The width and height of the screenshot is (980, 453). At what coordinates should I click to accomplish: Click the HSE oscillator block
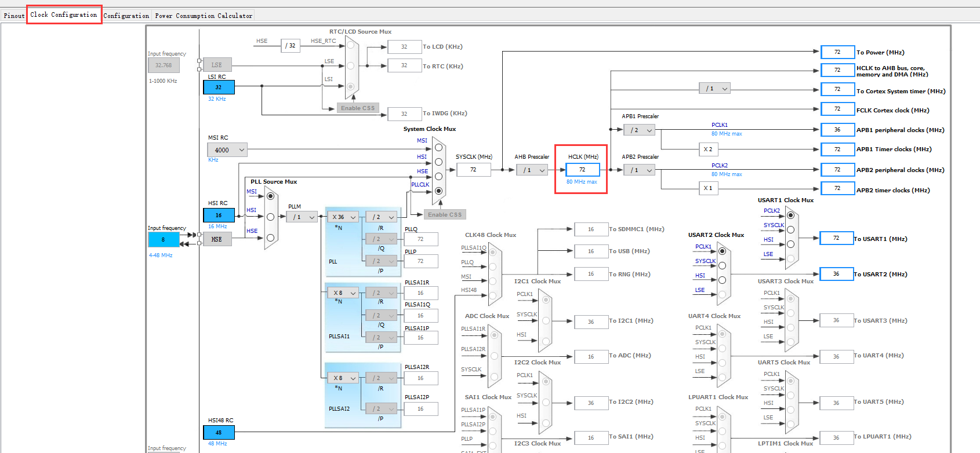(217, 239)
